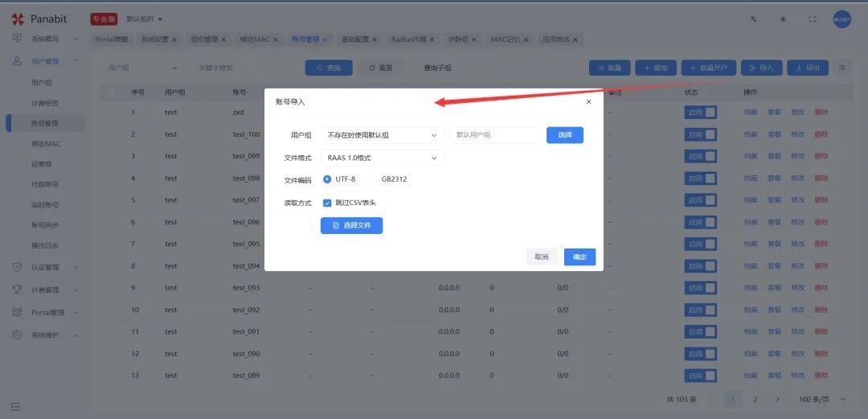Click the 导出 toolbar button
868x419 pixels.
pyautogui.click(x=808, y=68)
